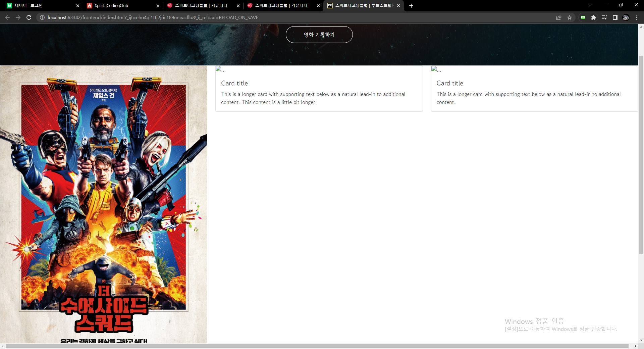644x349 pixels.
Task: Open the Chrome three-dot menu
Action: point(637,17)
